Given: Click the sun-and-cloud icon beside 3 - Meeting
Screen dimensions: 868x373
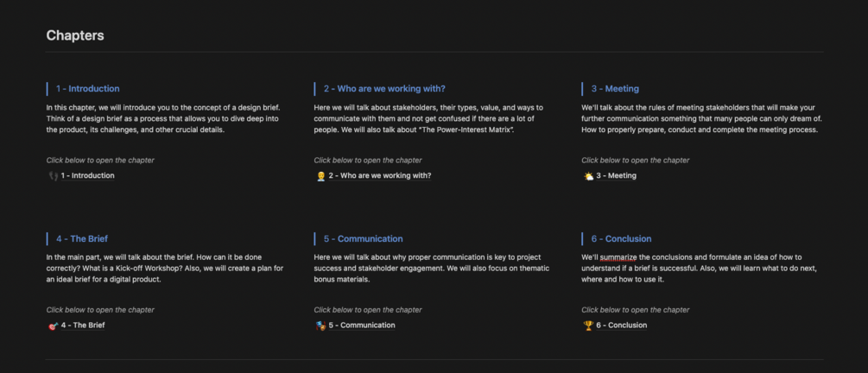Looking at the screenshot, I should click(588, 176).
